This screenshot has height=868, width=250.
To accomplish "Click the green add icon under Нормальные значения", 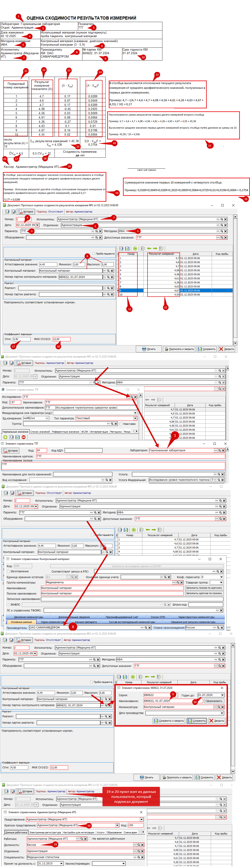I will [x=5, y=437].
